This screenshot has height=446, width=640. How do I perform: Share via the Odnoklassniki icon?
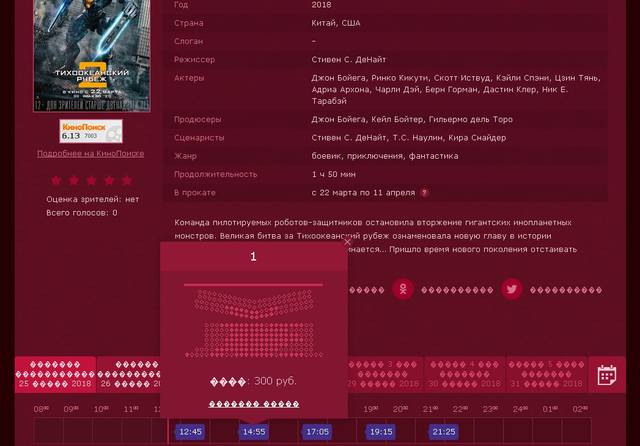coord(403,289)
